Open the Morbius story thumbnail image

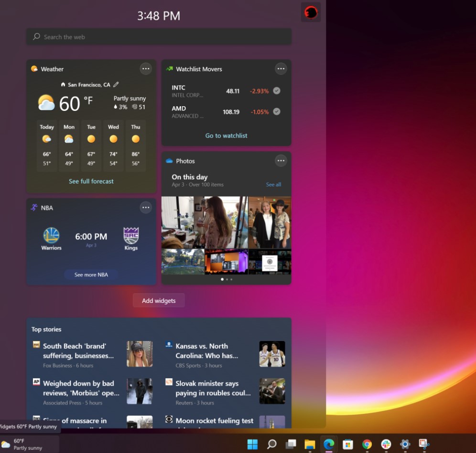140,391
